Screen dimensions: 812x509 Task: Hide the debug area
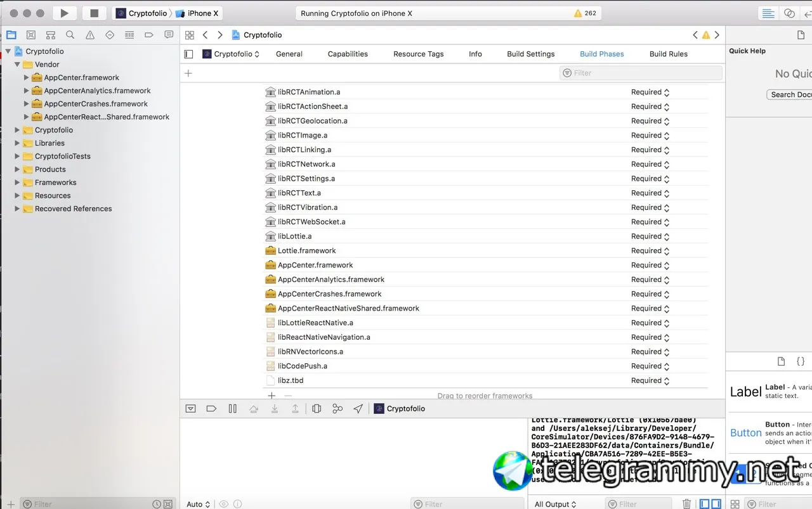(190, 409)
